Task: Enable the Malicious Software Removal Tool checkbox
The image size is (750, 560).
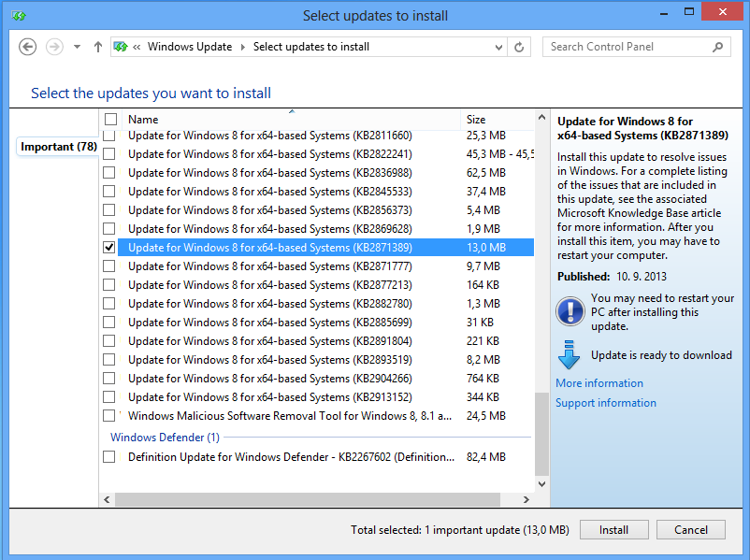Action: pos(110,416)
